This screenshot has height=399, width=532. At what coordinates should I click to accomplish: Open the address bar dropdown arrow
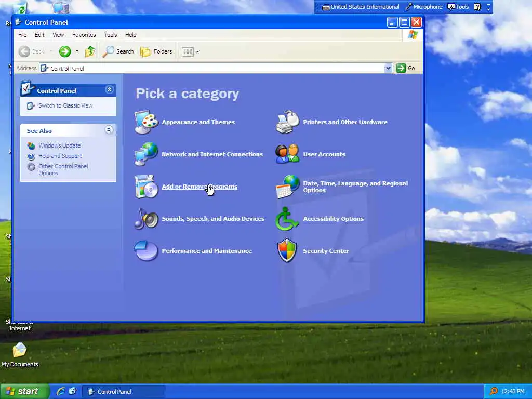tap(388, 68)
